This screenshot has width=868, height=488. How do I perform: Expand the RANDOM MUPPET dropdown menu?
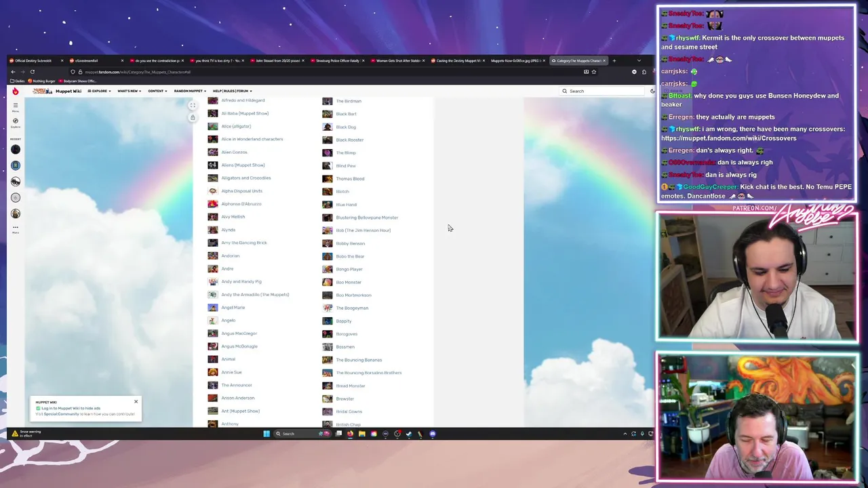191,91
